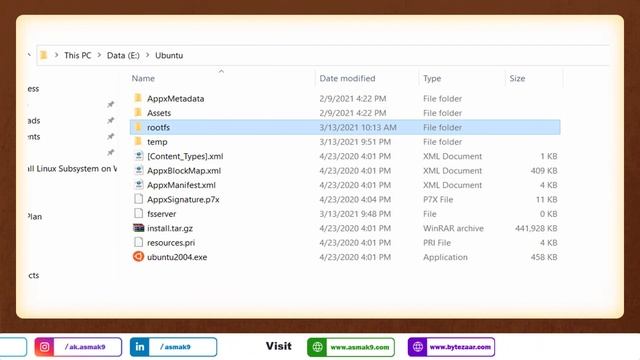
Task: Sort files by Date modified column
Action: (347, 78)
